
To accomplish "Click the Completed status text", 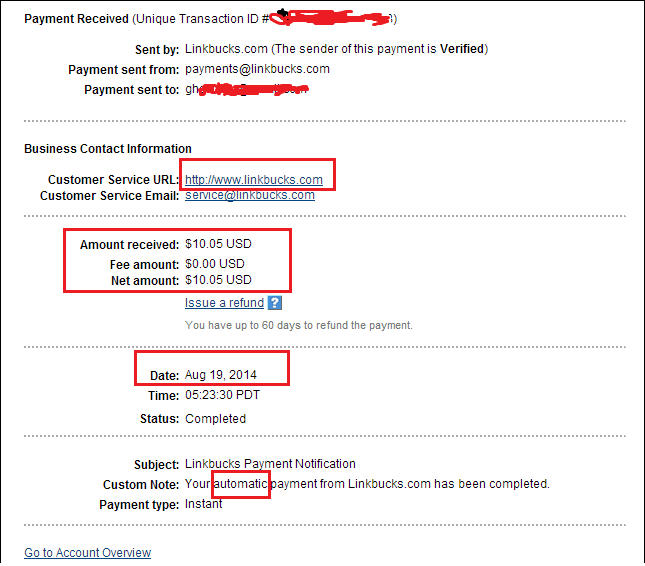I will [216, 419].
